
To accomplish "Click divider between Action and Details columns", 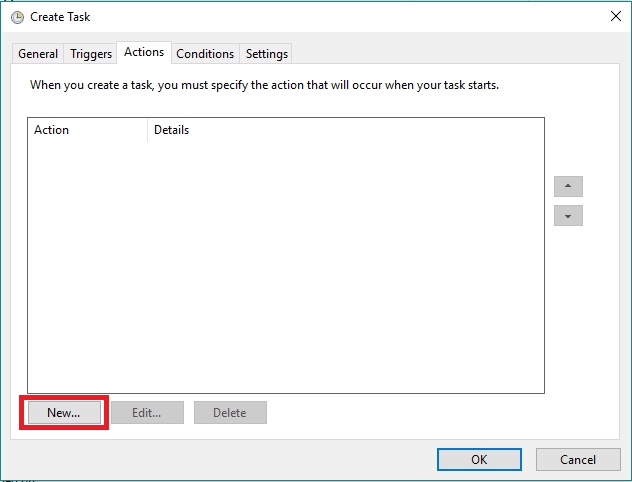I will [148, 130].
